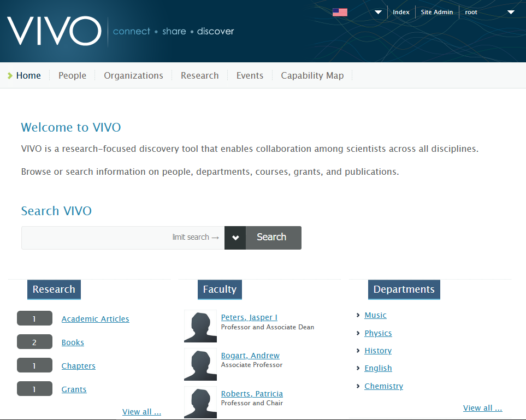Click the count badge beside Academic Articles
Image resolution: width=526 pixels, height=420 pixels.
point(34,318)
